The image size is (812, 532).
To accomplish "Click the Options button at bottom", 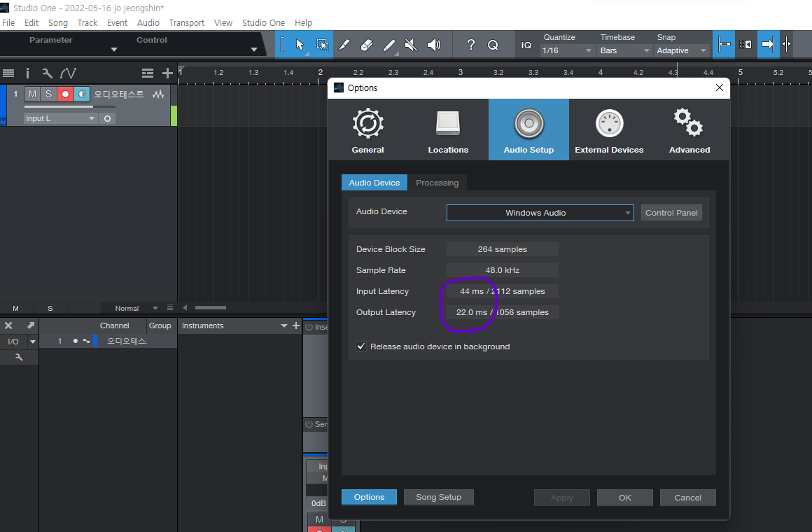I will click(x=369, y=497).
